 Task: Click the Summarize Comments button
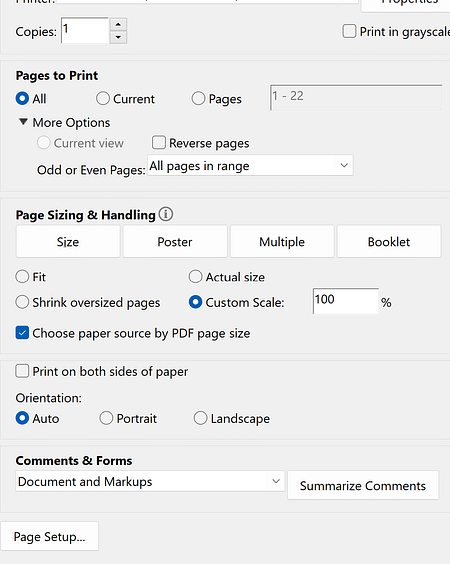363,485
